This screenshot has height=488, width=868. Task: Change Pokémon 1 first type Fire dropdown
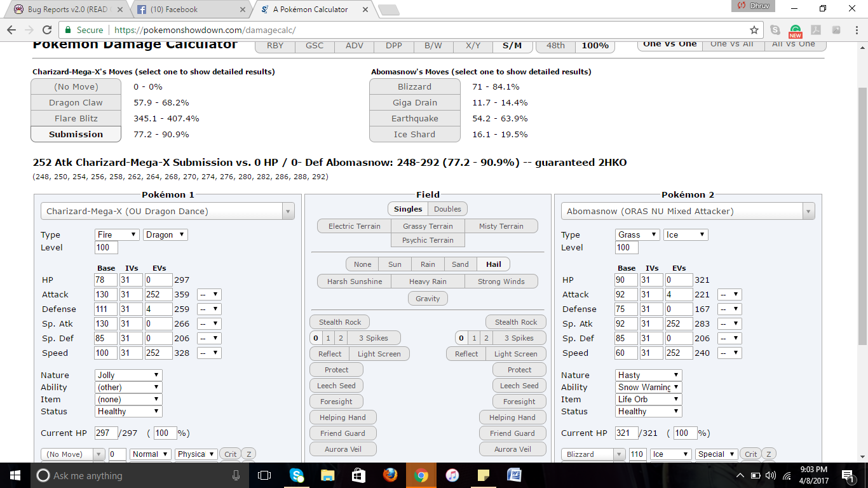coord(117,234)
